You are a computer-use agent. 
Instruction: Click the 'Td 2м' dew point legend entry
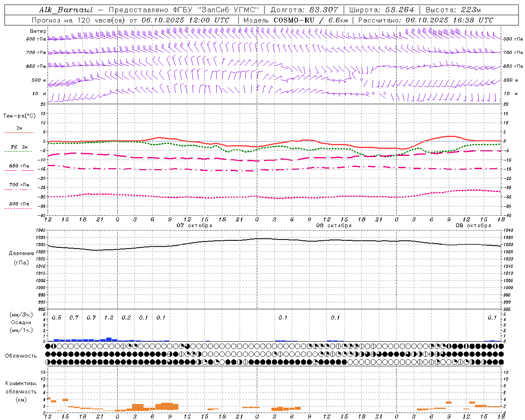coord(19,147)
